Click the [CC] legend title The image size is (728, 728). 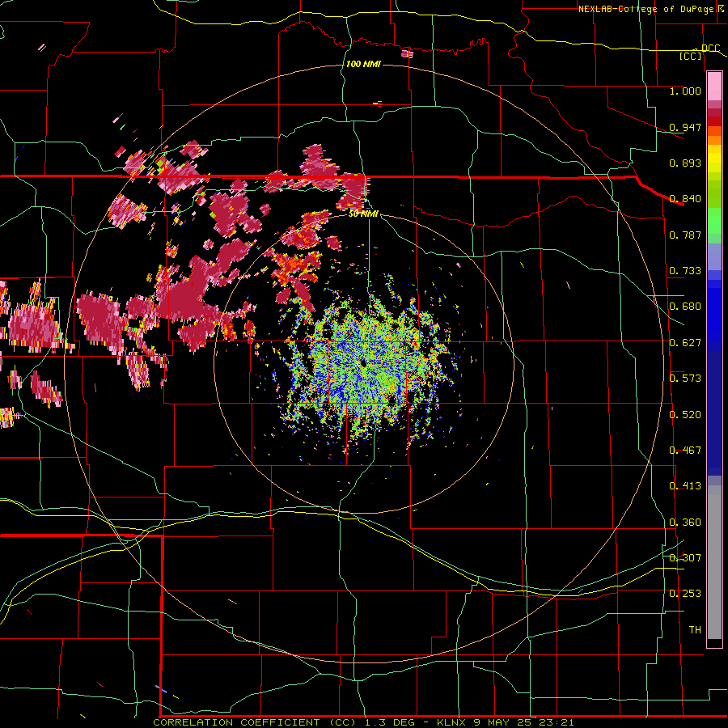click(690, 56)
